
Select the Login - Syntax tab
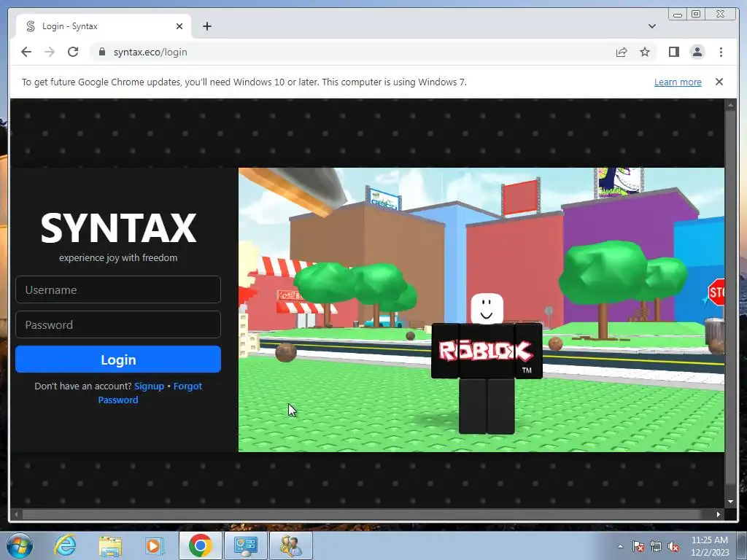104,26
